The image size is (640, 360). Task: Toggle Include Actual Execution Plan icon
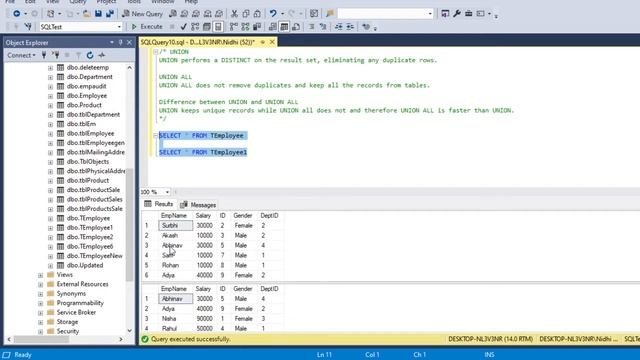(x=233, y=27)
